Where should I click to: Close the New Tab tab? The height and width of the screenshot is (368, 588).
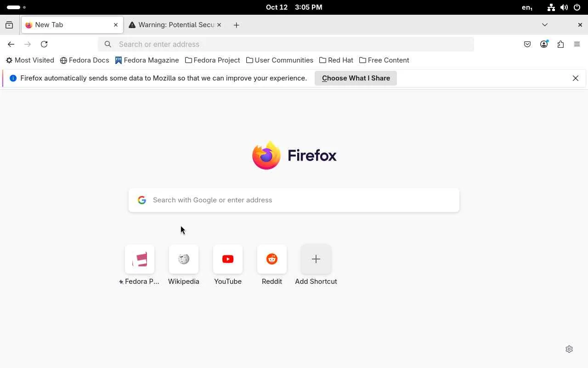click(116, 25)
